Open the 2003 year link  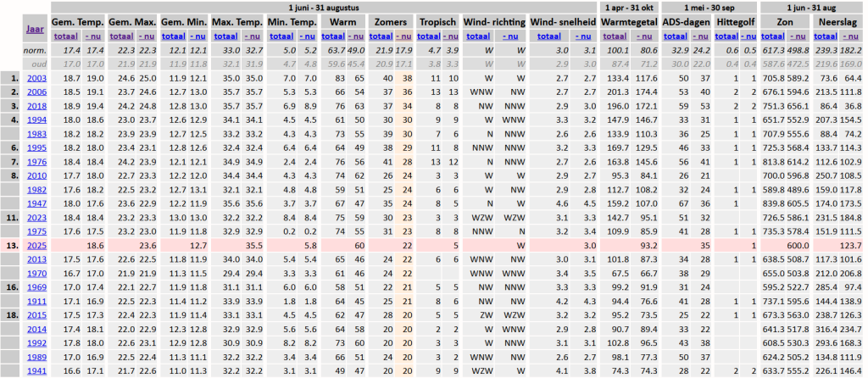click(x=37, y=78)
